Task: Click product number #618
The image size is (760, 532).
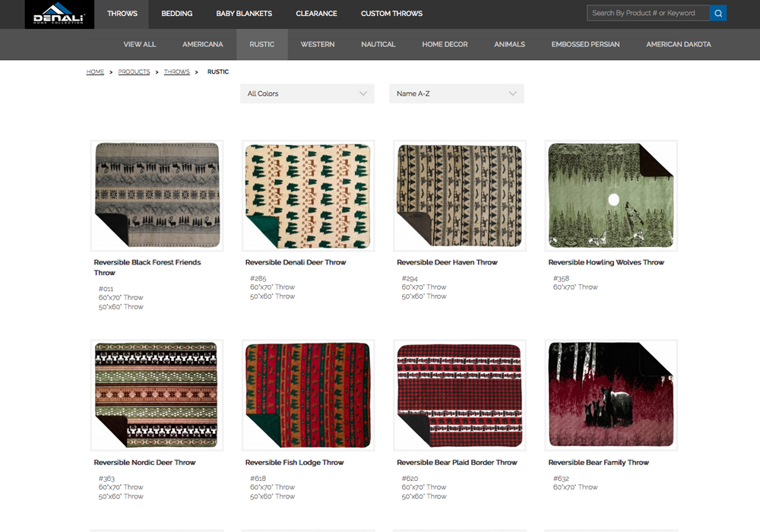Action: tap(258, 478)
